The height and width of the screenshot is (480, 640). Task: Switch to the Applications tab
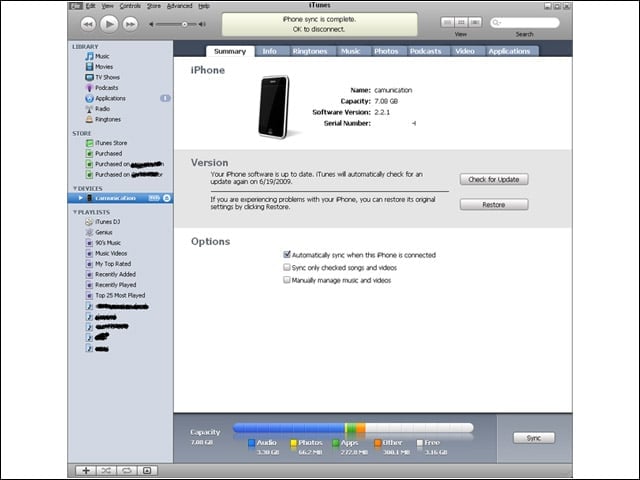point(509,51)
